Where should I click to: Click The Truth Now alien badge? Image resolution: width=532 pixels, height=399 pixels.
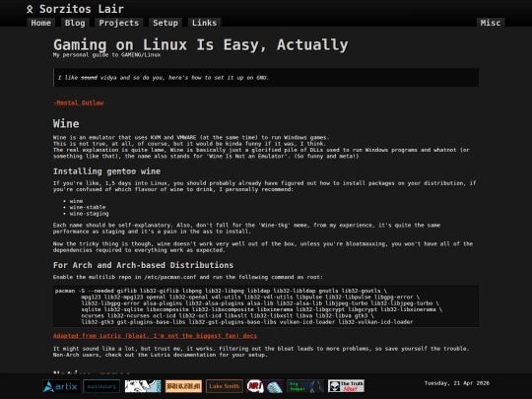tap(347, 386)
